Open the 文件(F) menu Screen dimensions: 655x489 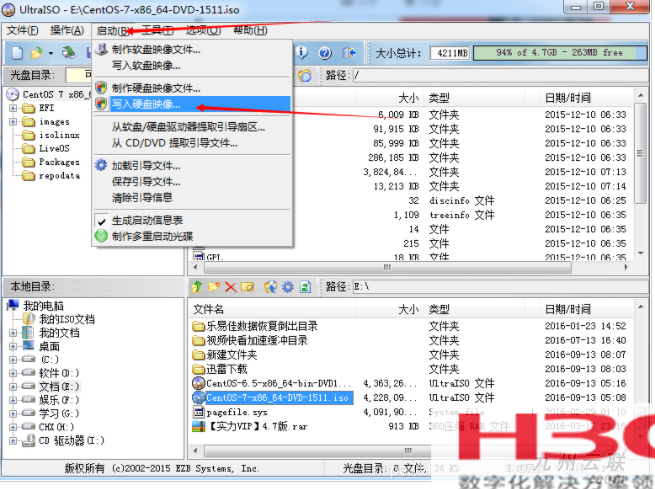click(x=23, y=30)
